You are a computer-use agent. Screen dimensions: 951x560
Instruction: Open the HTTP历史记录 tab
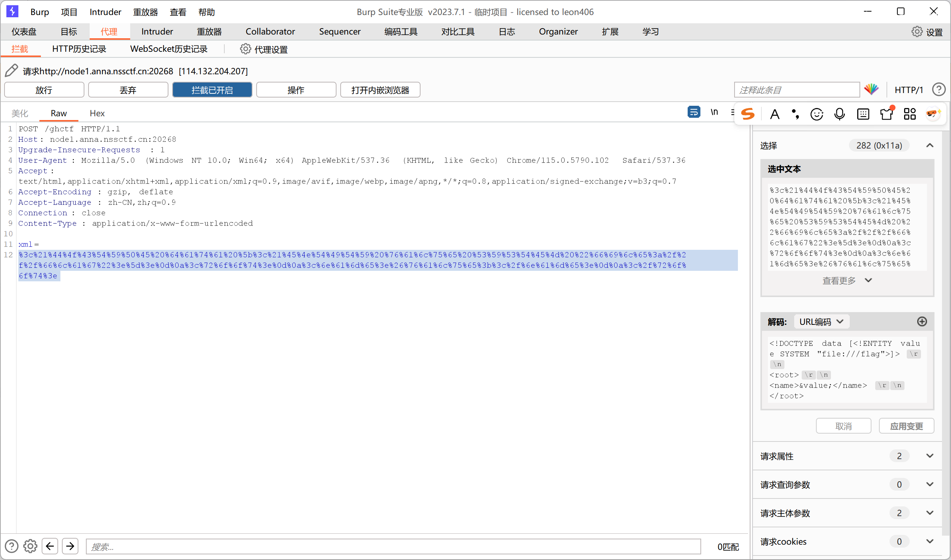tap(79, 49)
